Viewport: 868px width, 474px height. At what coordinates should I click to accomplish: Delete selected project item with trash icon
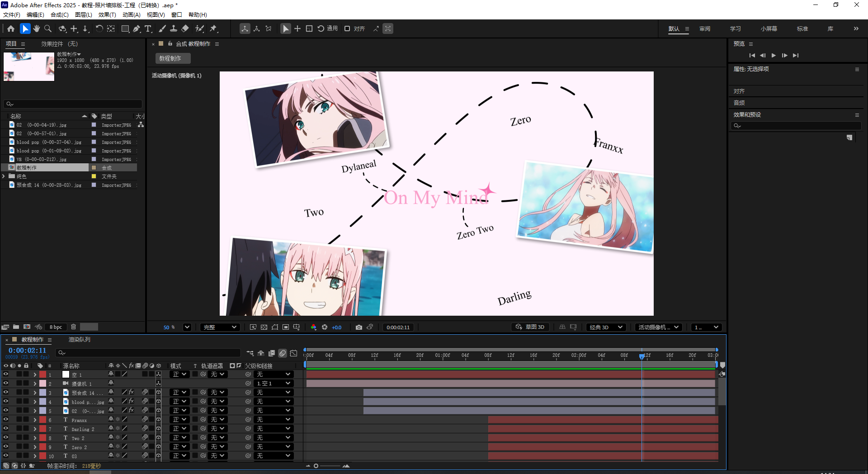tap(73, 327)
